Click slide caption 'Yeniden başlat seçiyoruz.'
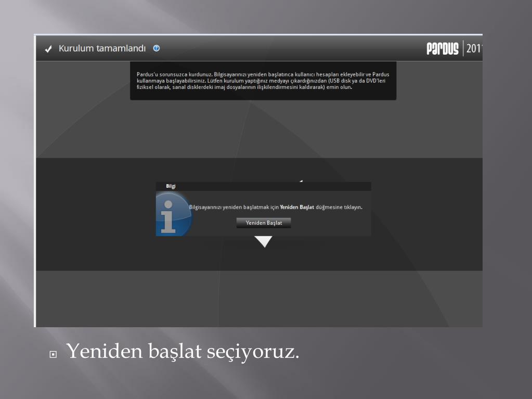Image resolution: width=532 pixels, height=399 pixels. (183, 351)
